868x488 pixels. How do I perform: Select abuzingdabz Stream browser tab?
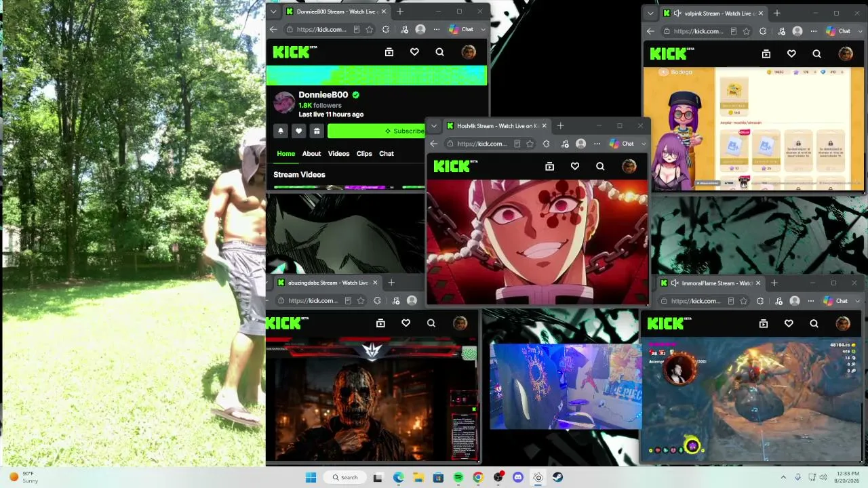point(328,283)
